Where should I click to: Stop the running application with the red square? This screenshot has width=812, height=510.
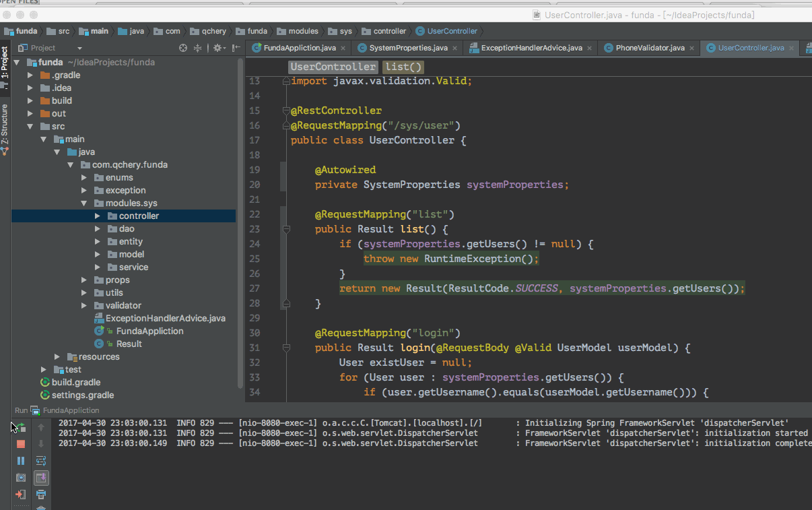tap(21, 444)
